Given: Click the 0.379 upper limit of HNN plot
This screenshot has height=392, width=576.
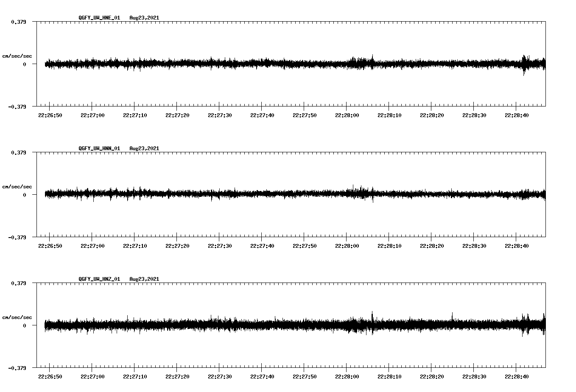Looking at the screenshot, I should pyautogui.click(x=18, y=152).
